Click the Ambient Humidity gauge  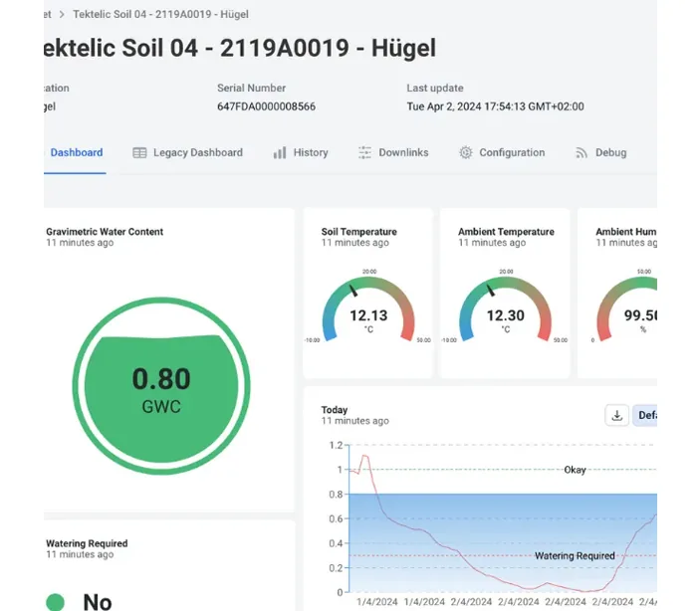626,308
